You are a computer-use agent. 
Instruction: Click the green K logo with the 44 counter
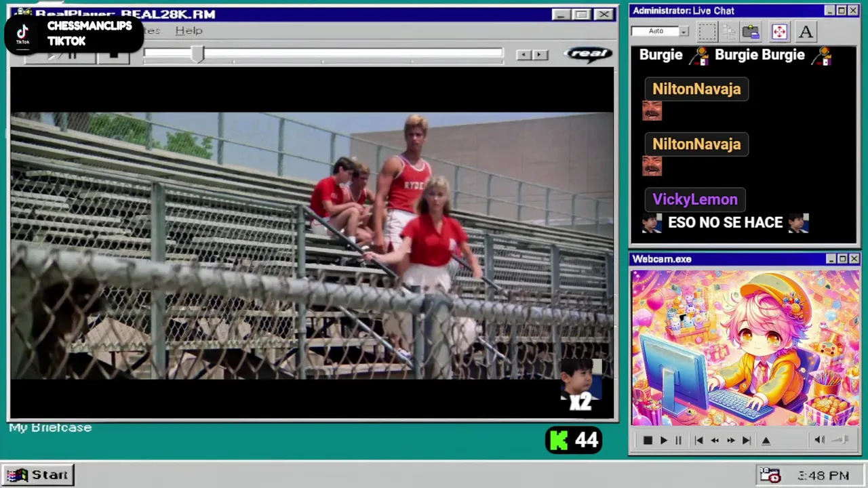click(573, 441)
